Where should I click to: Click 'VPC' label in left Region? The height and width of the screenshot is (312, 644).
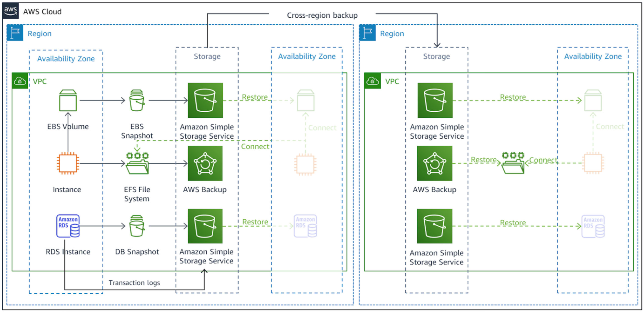pos(39,81)
